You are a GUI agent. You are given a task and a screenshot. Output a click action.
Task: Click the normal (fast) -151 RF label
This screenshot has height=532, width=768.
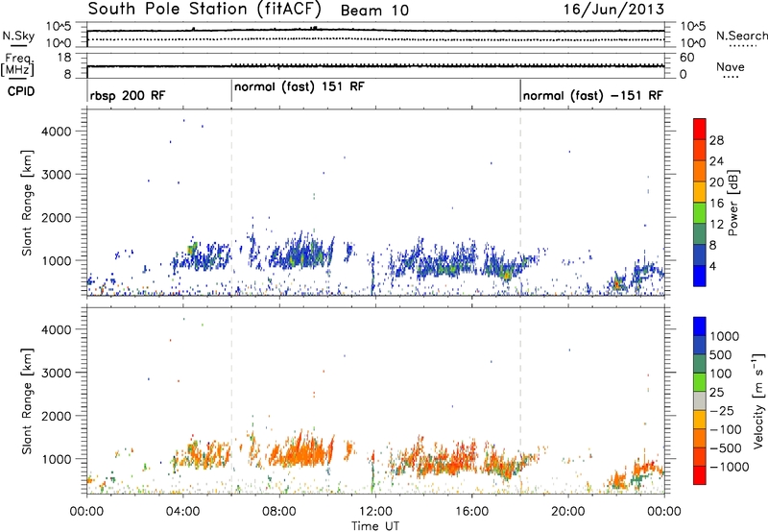pos(592,95)
